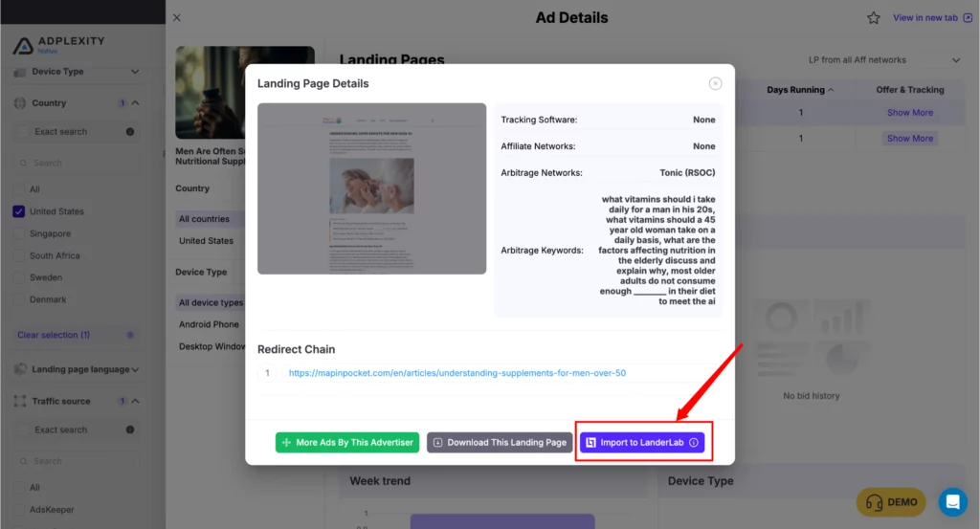
Task: Click the AdPlexity logo
Action: pyautogui.click(x=58, y=44)
